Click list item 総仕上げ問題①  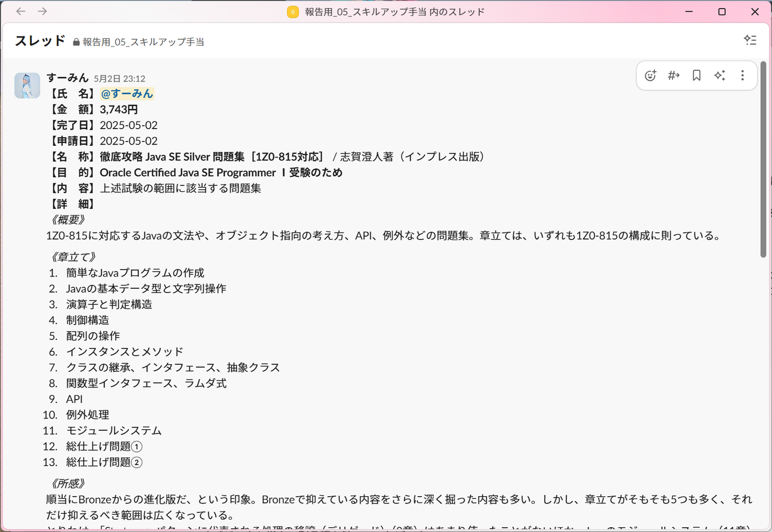[104, 446]
